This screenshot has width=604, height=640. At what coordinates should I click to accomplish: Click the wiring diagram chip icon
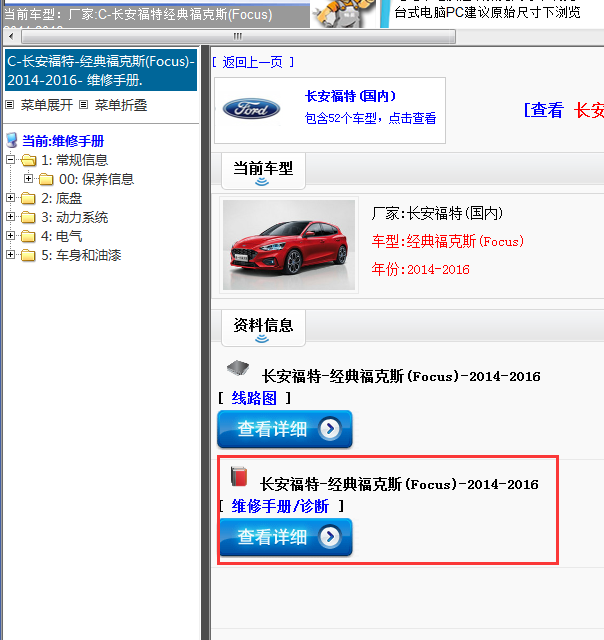(238, 367)
